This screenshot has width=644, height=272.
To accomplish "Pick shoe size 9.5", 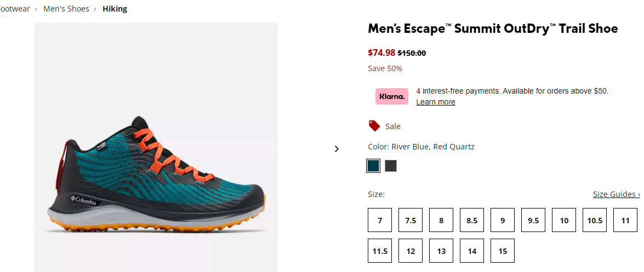I will pos(533,221).
